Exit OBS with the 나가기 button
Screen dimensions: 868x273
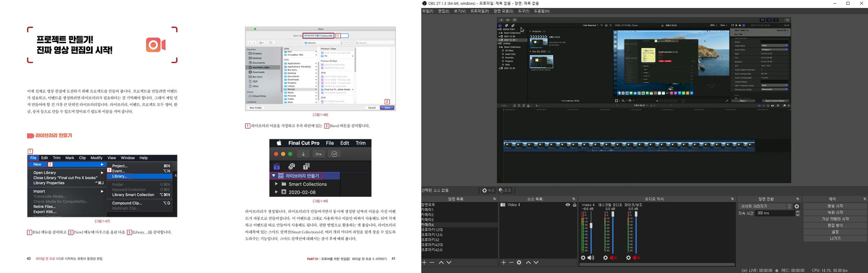(x=835, y=239)
